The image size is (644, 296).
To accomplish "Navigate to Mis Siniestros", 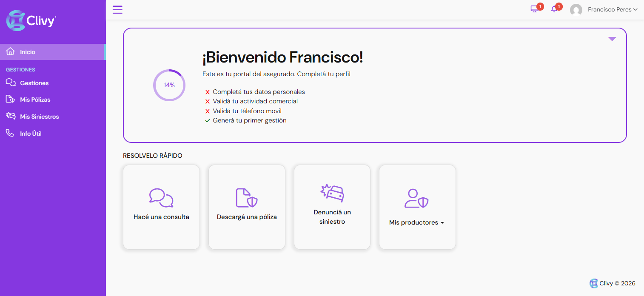I will coord(39,117).
